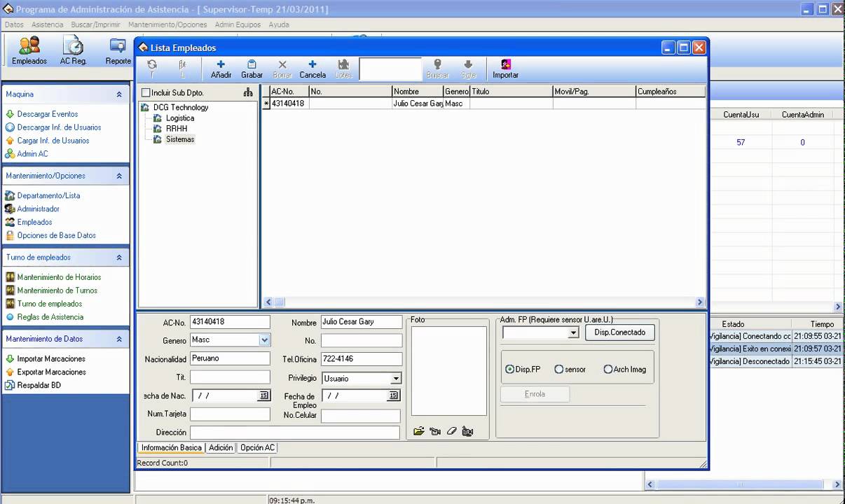Screen dimensions: 845x504
Task: Open the Adm. FP device dropdown
Action: click(x=573, y=333)
